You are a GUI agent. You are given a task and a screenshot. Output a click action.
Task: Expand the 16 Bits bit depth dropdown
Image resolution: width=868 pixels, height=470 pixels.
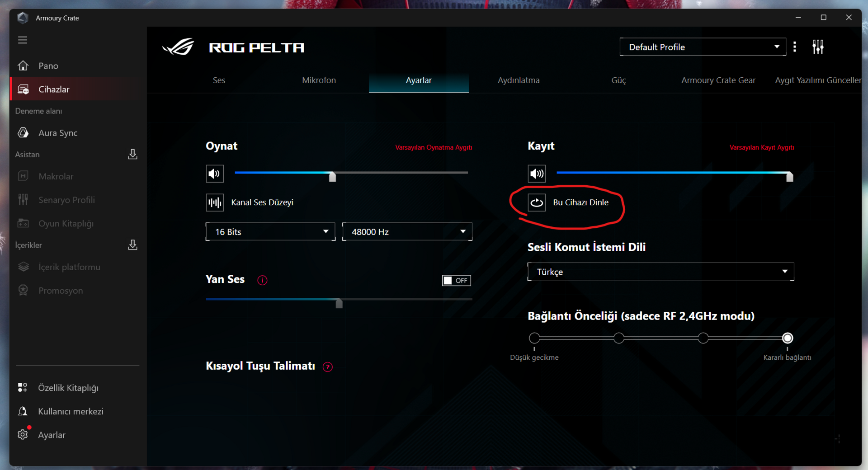[270, 232]
